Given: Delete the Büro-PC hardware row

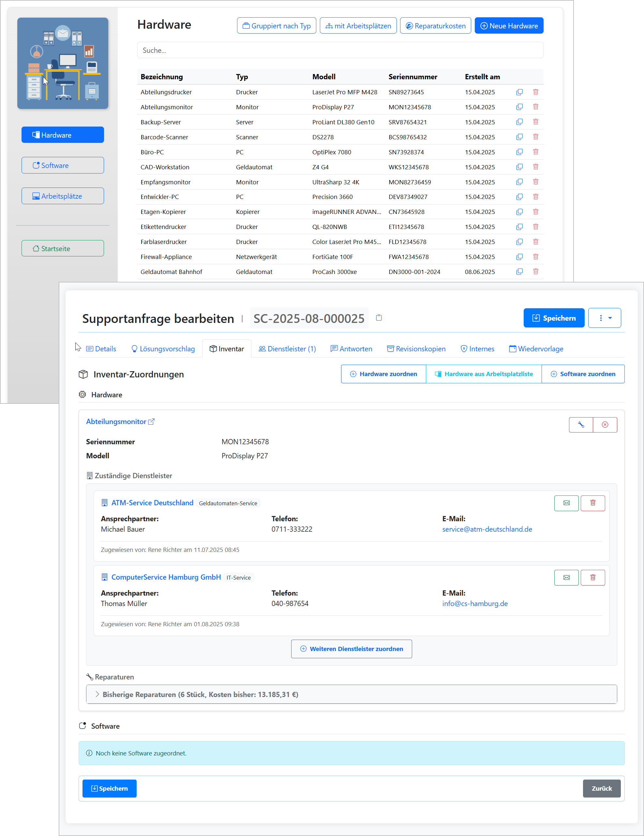Looking at the screenshot, I should 535,152.
